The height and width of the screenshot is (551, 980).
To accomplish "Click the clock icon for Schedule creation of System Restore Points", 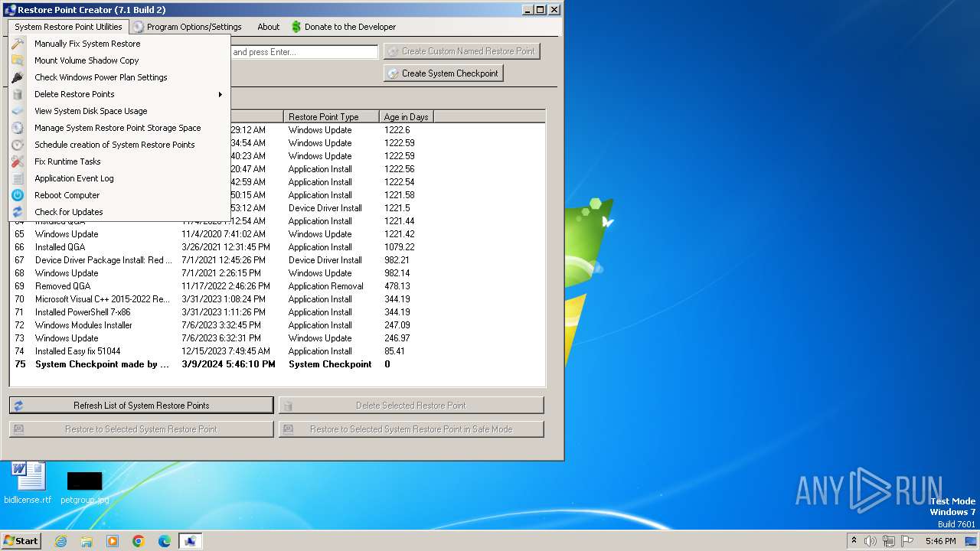I will coord(18,145).
